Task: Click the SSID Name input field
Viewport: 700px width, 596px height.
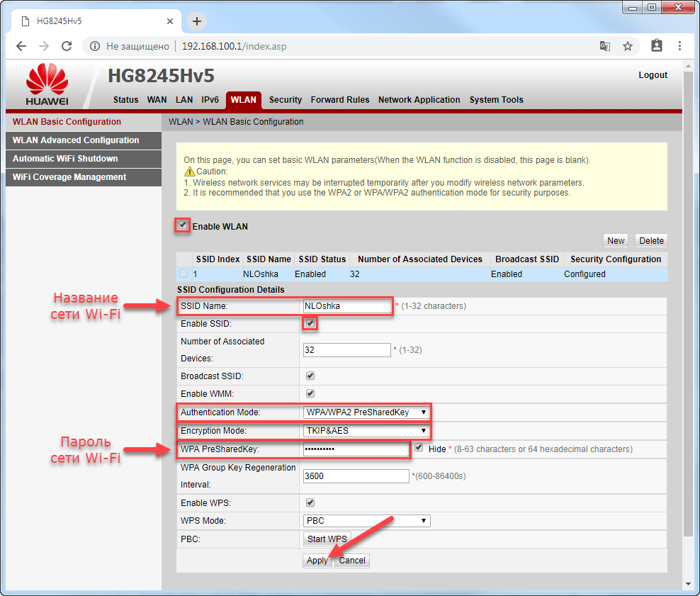Action: click(x=347, y=306)
